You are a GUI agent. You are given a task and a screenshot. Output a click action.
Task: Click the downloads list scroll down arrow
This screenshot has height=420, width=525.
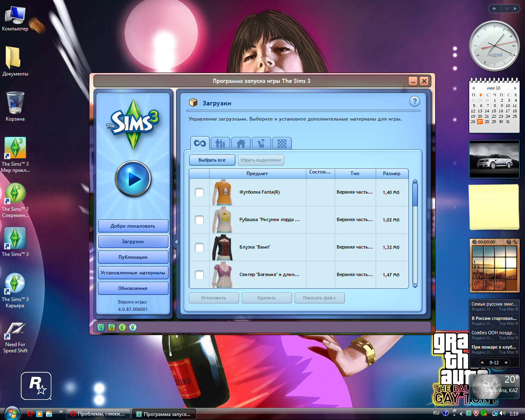(x=415, y=286)
